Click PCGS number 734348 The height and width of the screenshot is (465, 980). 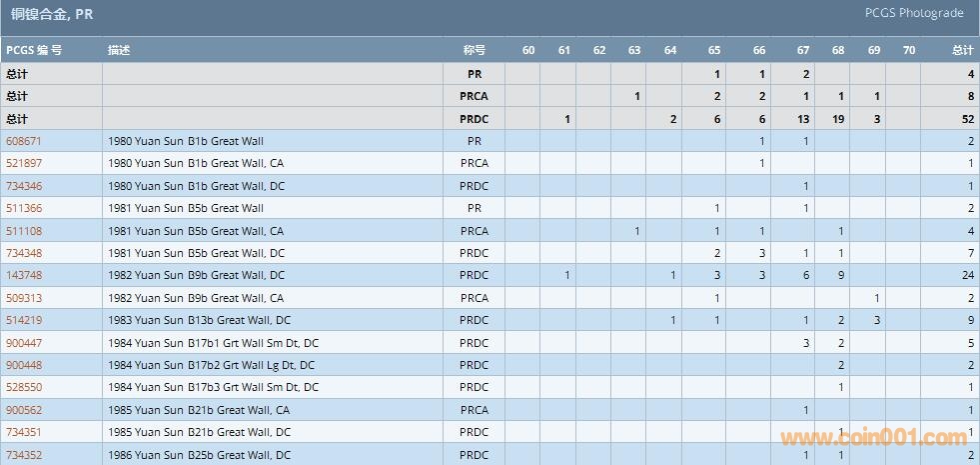pyautogui.click(x=24, y=253)
